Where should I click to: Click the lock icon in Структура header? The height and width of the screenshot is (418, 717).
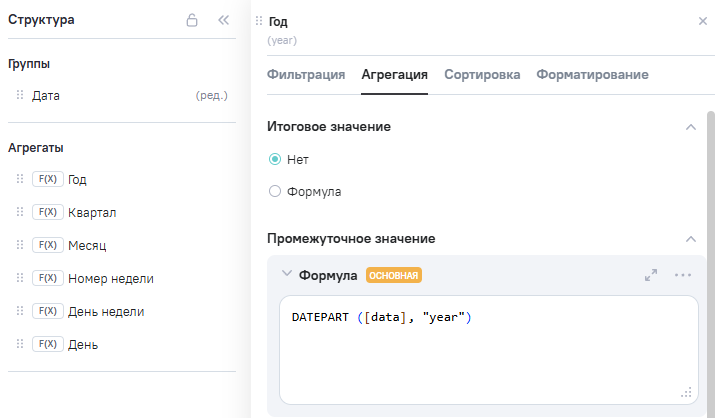pos(192,20)
